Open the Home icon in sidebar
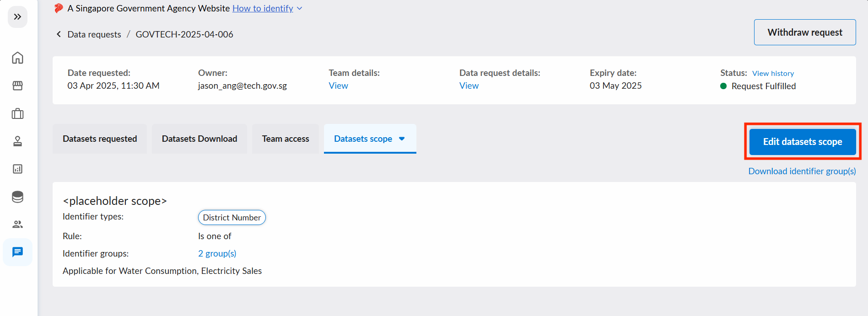 coord(17,58)
